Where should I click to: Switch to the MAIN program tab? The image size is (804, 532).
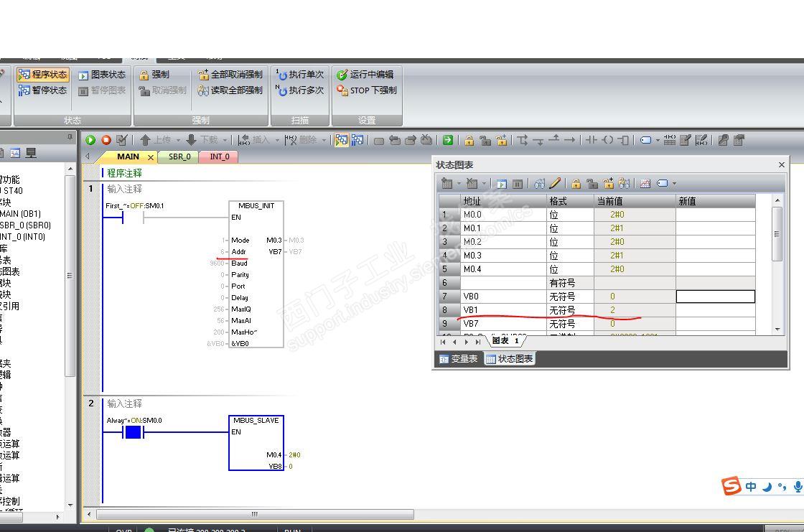pyautogui.click(x=128, y=157)
